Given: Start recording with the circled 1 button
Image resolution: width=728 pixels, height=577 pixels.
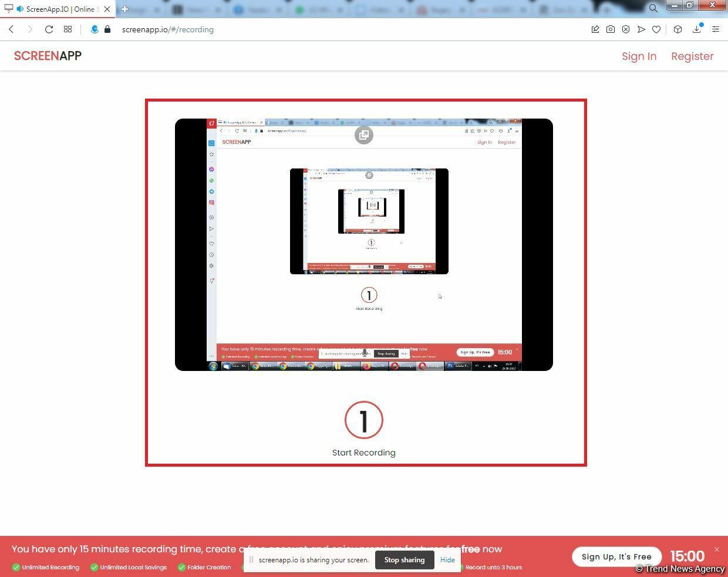Looking at the screenshot, I should (x=364, y=420).
